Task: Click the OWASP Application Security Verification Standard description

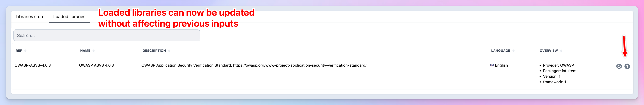Action: tap(254, 65)
